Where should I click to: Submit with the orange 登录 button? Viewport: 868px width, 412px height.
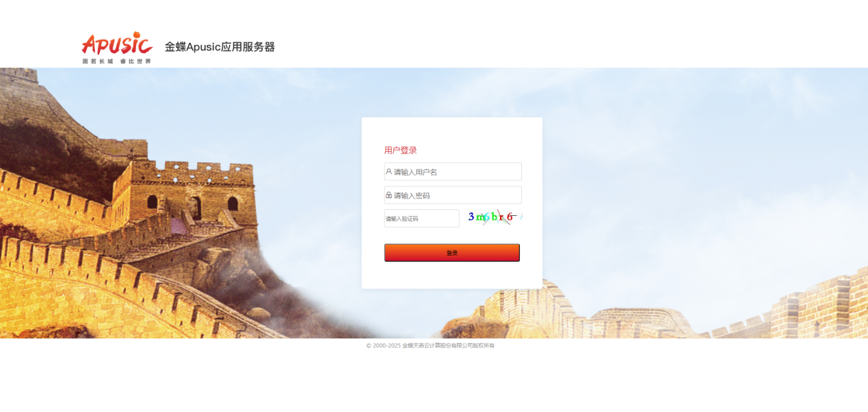(452, 252)
